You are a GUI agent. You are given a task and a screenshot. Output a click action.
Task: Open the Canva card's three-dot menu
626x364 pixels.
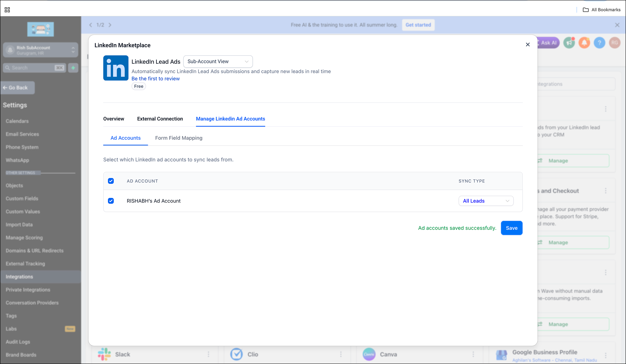pyautogui.click(x=473, y=354)
